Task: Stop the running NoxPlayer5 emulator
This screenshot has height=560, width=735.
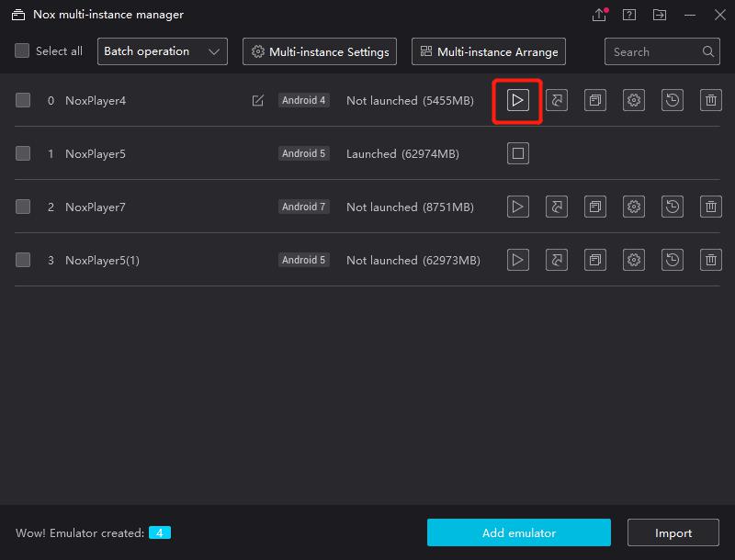Action: [517, 153]
